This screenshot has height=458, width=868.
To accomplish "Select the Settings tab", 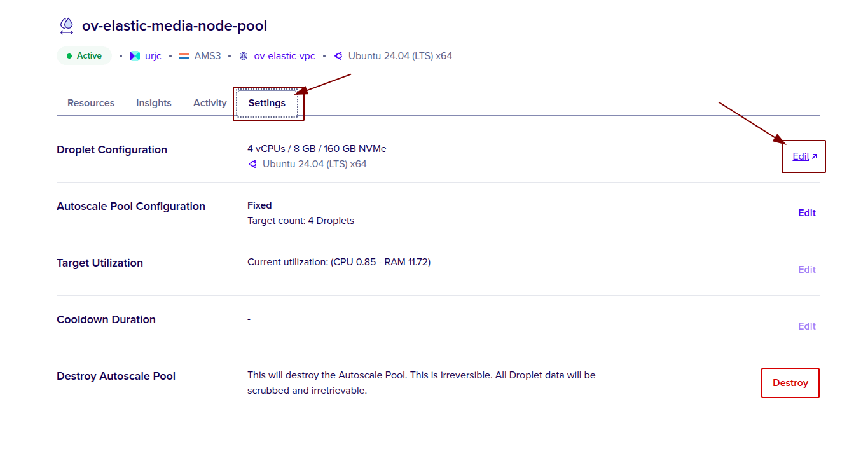I will 267,102.
